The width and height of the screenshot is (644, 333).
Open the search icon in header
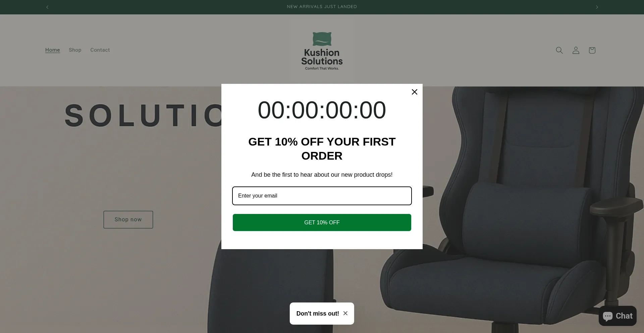(559, 50)
